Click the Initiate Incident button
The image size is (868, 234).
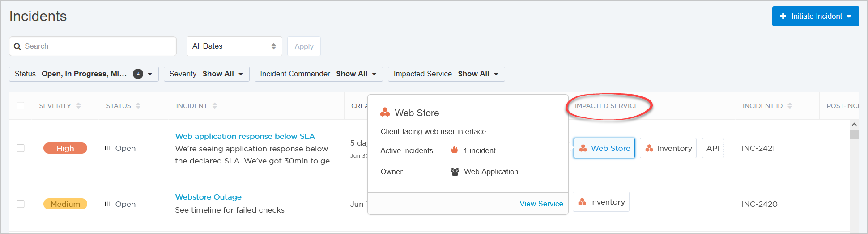tap(816, 16)
